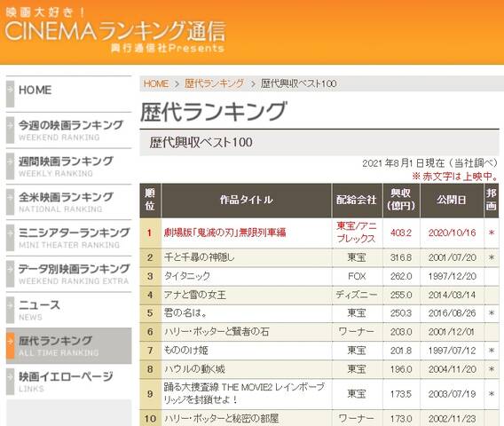504x426 pixels.
Task: Click the arrow icon beside ニュース
Action: tap(11, 310)
